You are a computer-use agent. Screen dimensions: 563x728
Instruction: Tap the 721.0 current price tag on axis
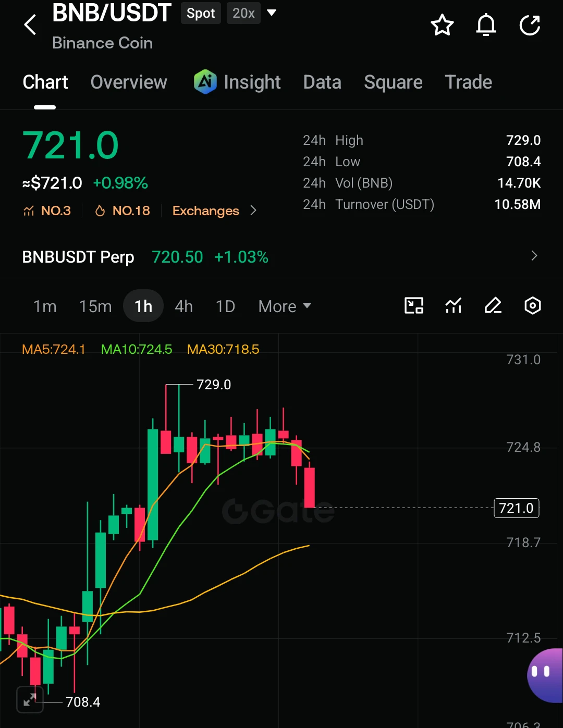(516, 508)
